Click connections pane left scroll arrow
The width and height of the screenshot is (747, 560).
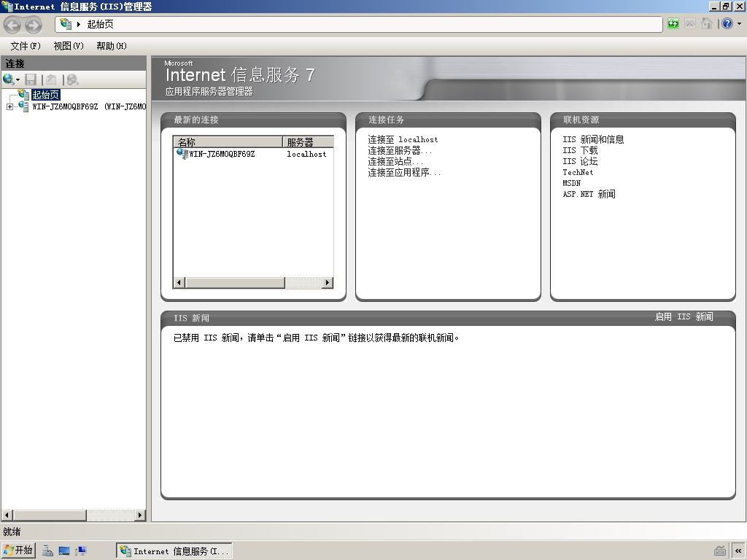(x=7, y=515)
